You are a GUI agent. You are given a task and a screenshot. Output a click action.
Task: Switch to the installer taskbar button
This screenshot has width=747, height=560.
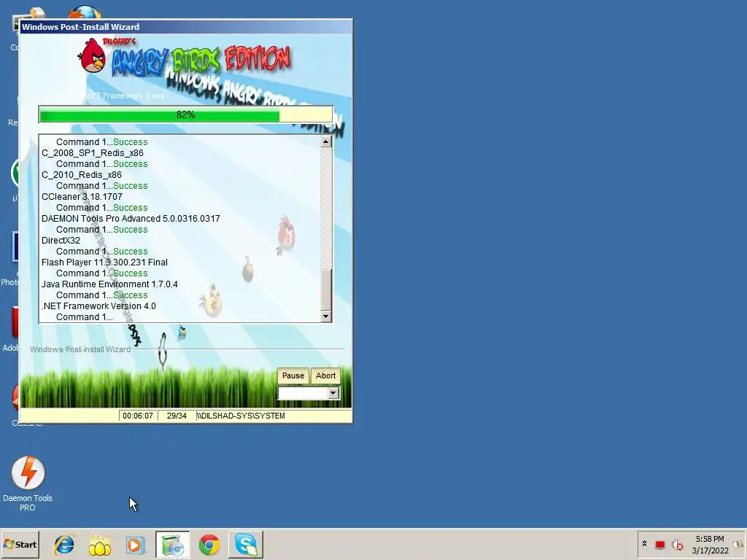coord(172,545)
